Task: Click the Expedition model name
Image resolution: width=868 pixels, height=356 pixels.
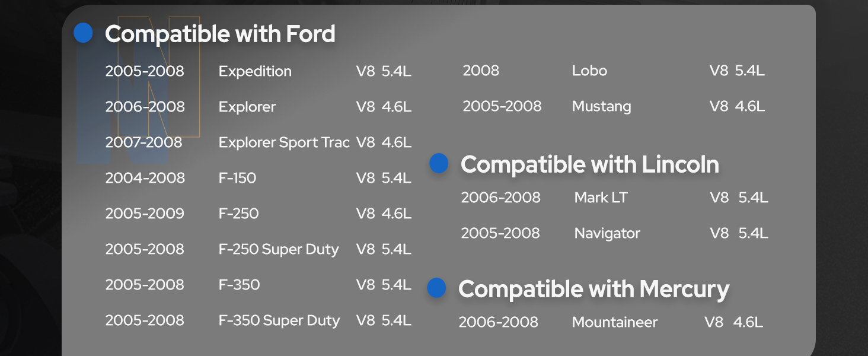Action: (x=255, y=71)
